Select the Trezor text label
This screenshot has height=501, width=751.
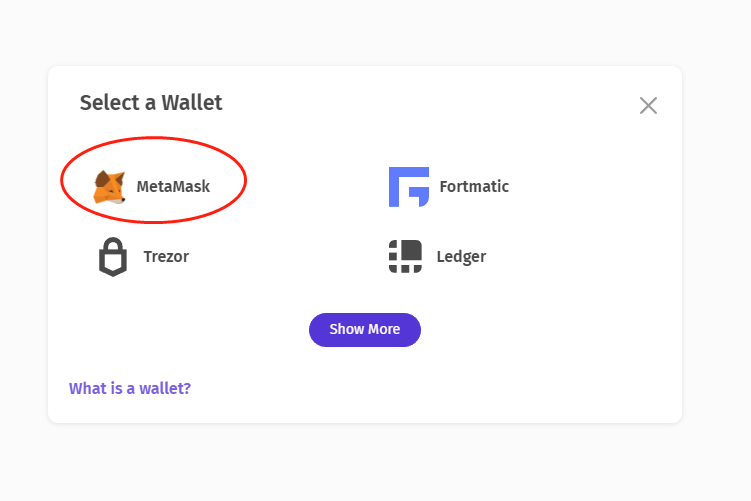point(166,257)
